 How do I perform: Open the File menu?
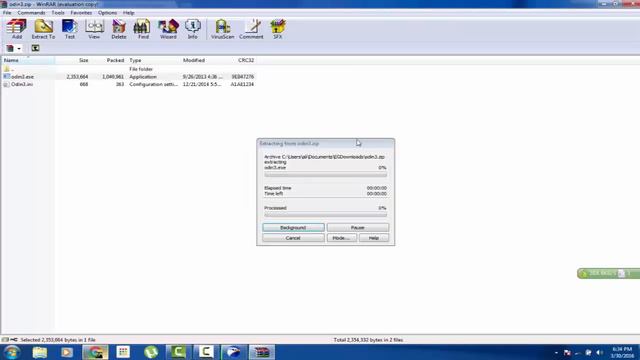click(7, 13)
